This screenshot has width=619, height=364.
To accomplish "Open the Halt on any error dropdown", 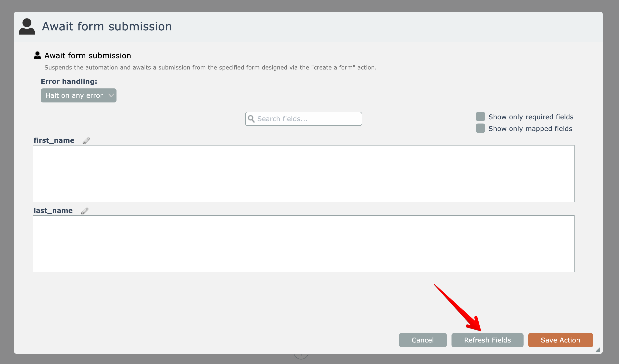I will tap(78, 95).
